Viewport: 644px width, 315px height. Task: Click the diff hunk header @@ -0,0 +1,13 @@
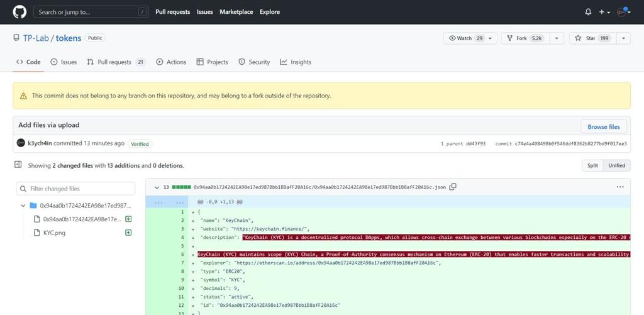coord(219,202)
